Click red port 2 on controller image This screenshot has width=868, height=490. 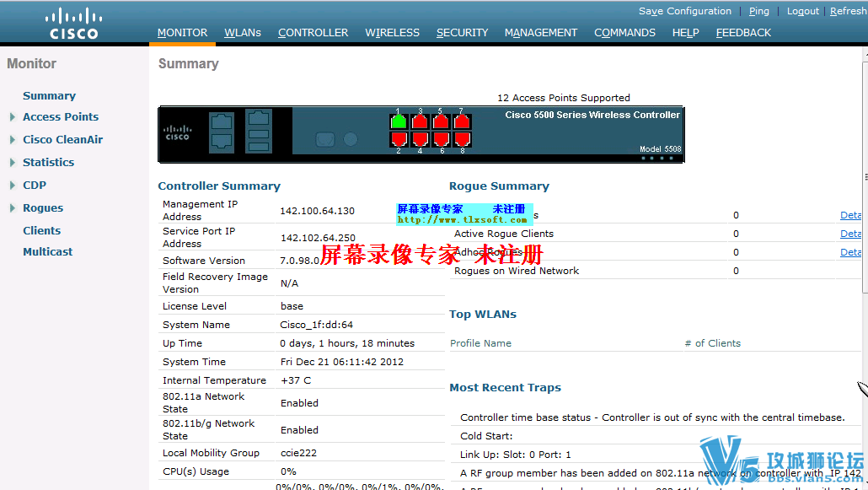(x=399, y=139)
